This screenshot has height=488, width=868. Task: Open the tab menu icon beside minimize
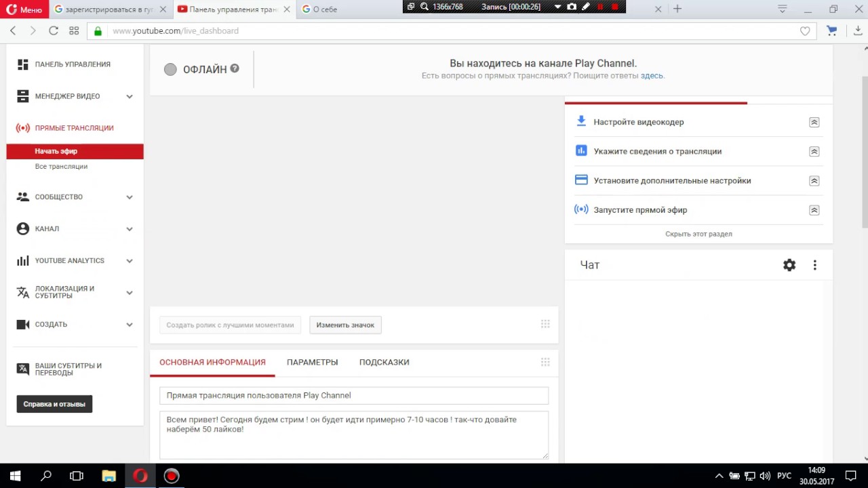point(783,9)
